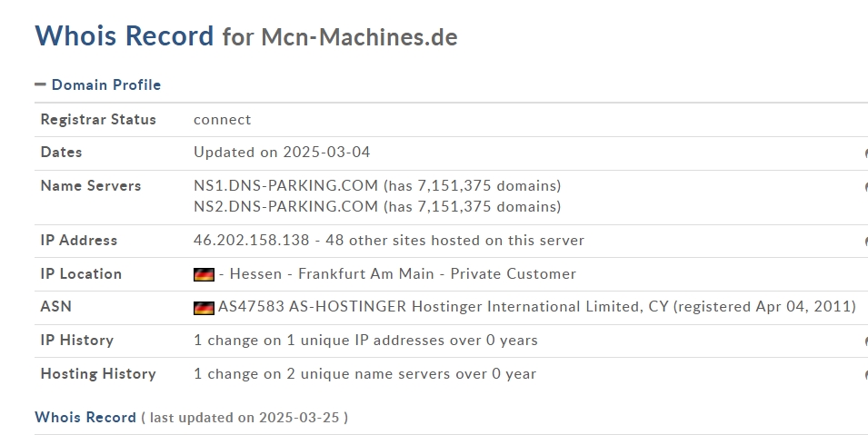Select the NS2.DNS-PARKING.COM name server entry
Viewport: 868px width, 435px height.
coord(285,206)
